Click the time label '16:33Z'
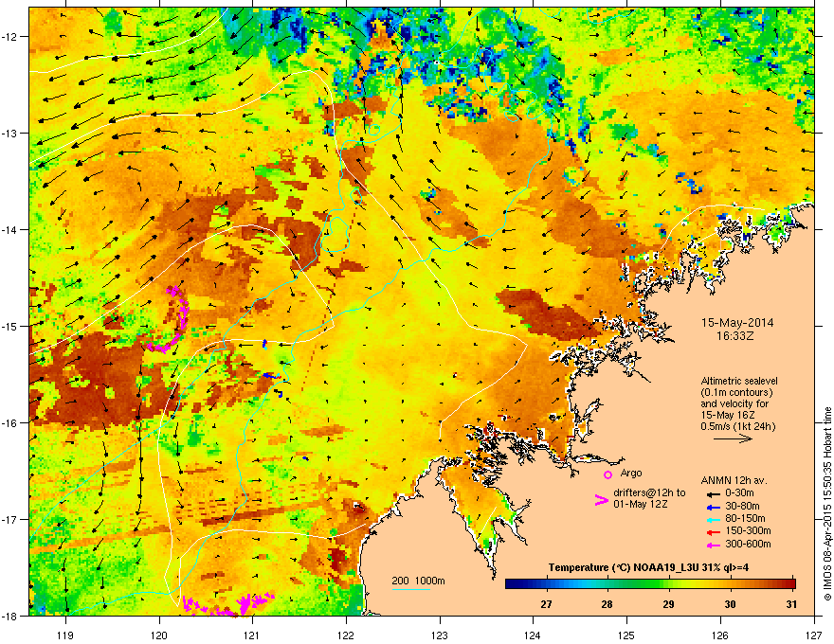The height and width of the screenshot is (644, 834). point(737,336)
